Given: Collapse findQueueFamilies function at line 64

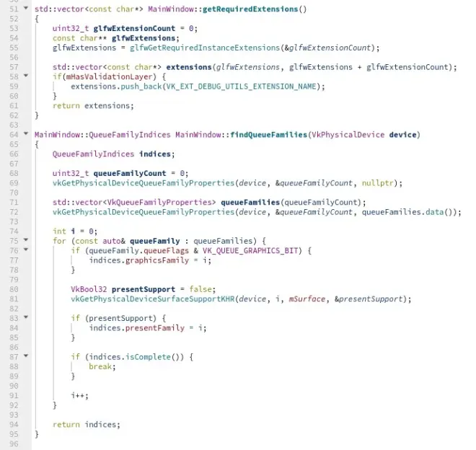Looking at the screenshot, I should [26, 133].
